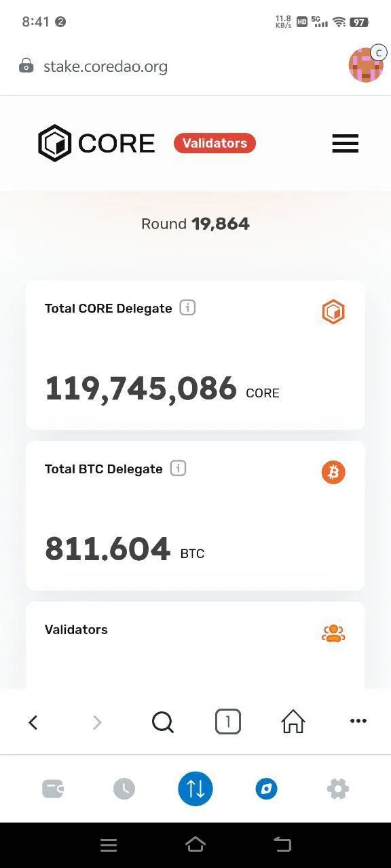391x868 pixels.
Task: Go to the browser home page
Action: (x=293, y=722)
